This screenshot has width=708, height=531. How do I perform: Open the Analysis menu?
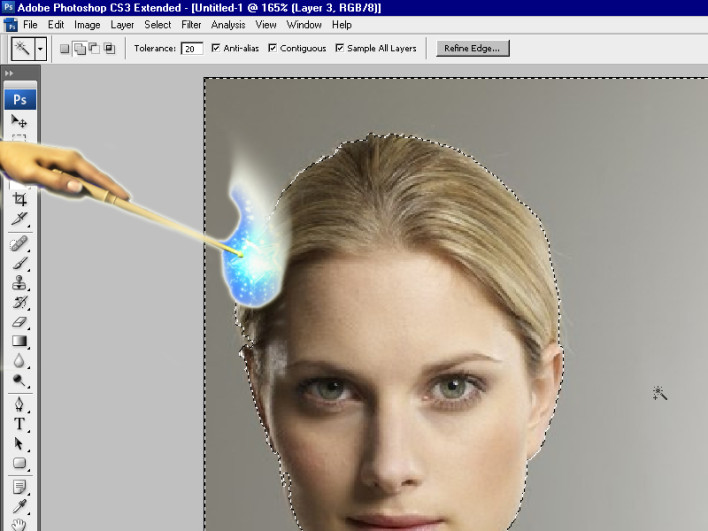pos(228,25)
